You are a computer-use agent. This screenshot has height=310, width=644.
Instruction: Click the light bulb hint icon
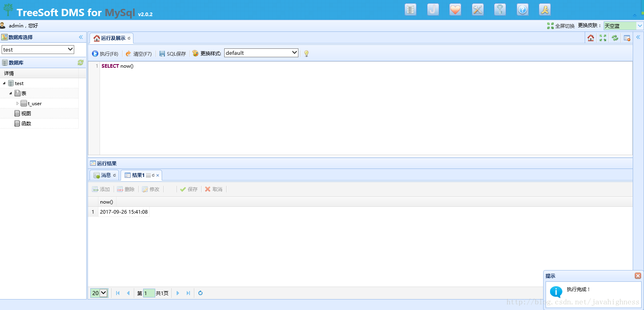(306, 54)
